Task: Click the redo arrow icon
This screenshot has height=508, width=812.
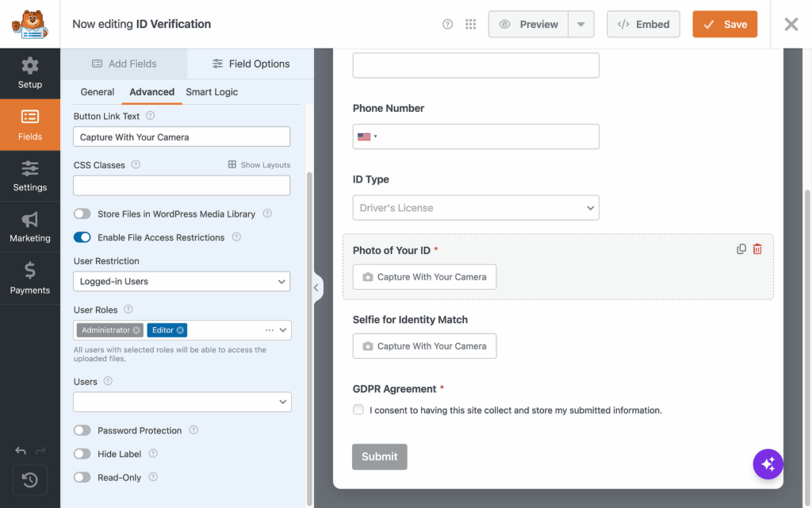Action: tap(40, 451)
